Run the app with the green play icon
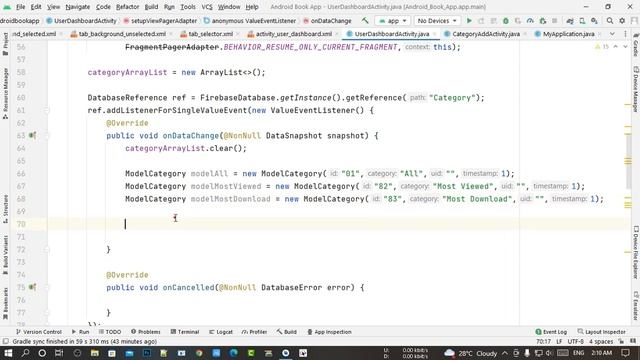This screenshot has width=640, height=360. coord(469,20)
